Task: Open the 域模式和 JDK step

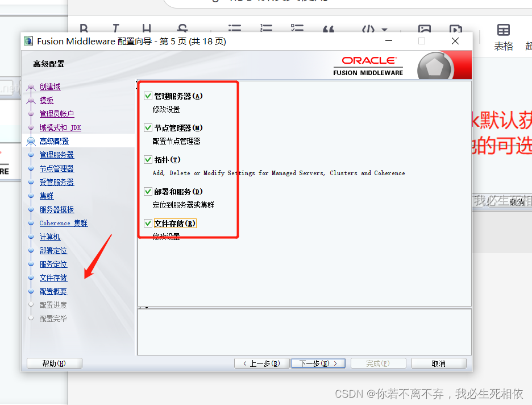Action: [60, 127]
